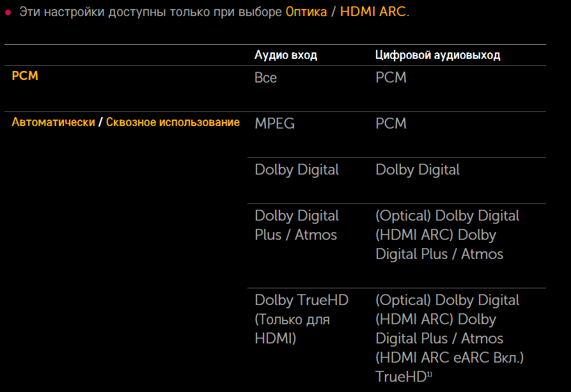571x392 pixels.
Task: Click the footnote superscript after TrueHD
Action: (429, 375)
